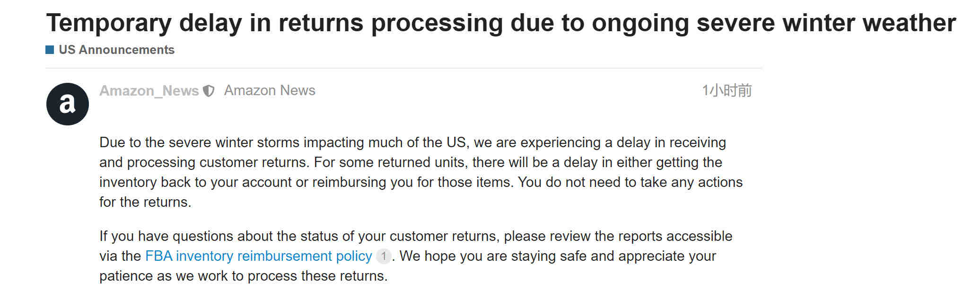Click the post timestamp 1小时前

tap(727, 90)
